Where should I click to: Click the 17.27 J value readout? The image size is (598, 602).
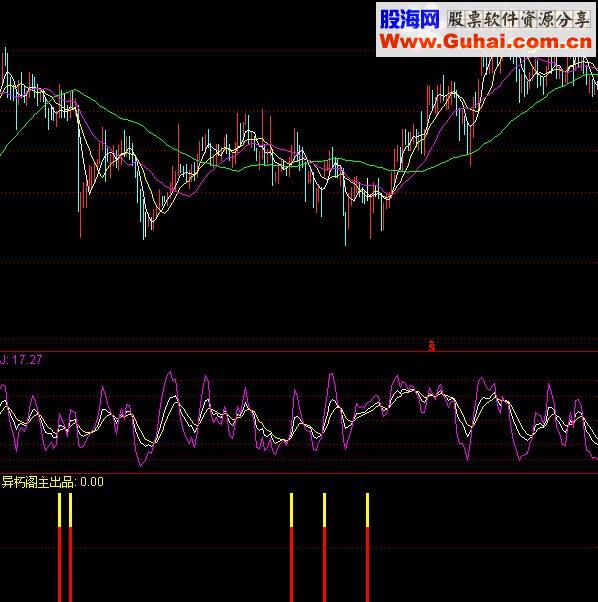tap(27, 360)
